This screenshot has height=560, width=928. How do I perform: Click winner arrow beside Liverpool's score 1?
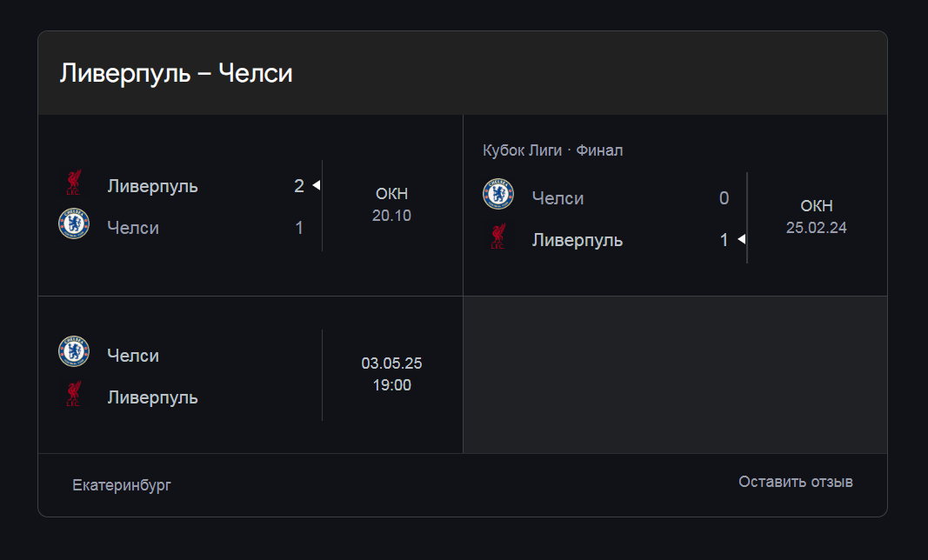coord(742,239)
